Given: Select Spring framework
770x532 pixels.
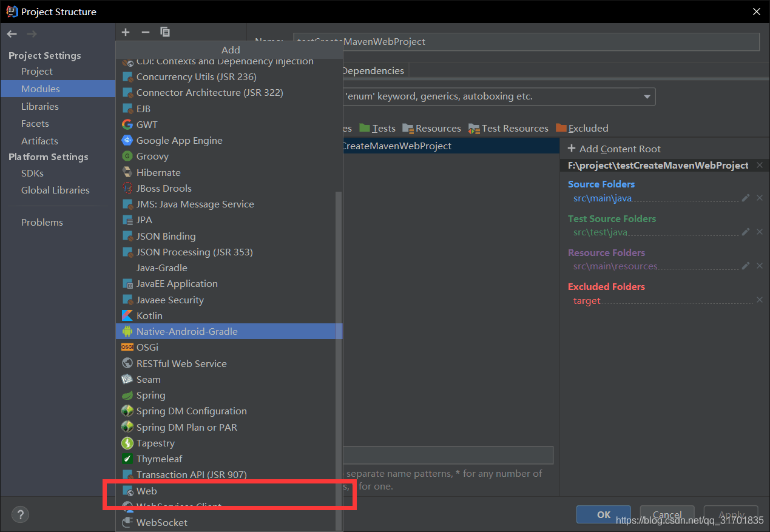Looking at the screenshot, I should tap(229, 395).
